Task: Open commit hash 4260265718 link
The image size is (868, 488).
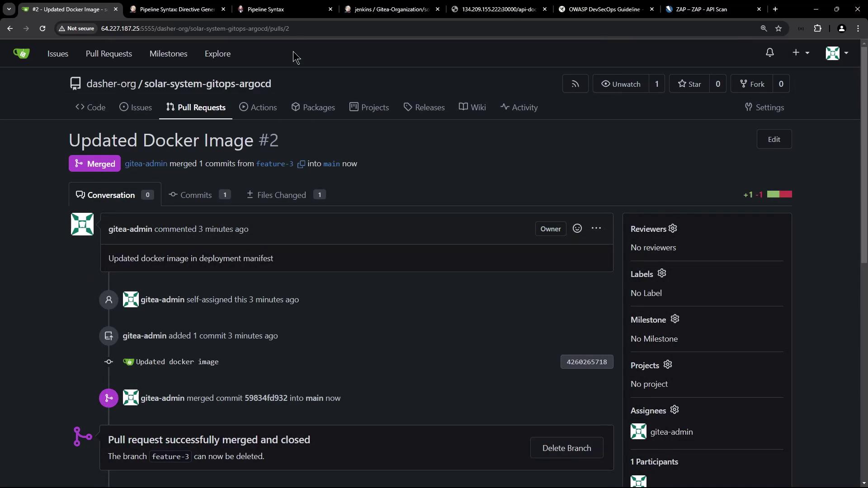Action: pyautogui.click(x=586, y=362)
